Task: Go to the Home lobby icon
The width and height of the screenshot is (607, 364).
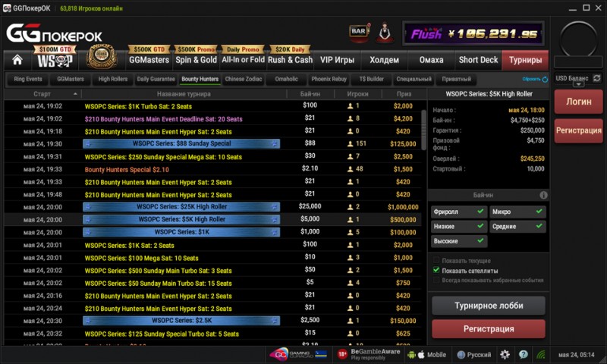Action: [18, 60]
